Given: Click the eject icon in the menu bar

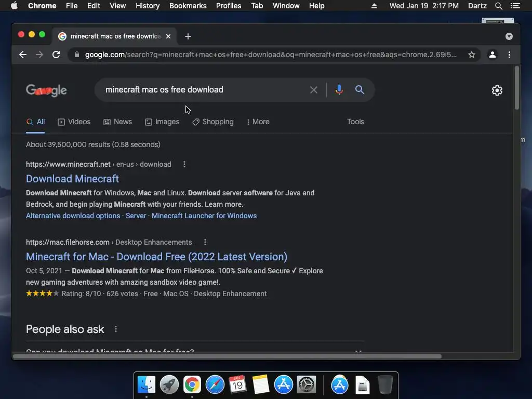Looking at the screenshot, I should [374, 6].
